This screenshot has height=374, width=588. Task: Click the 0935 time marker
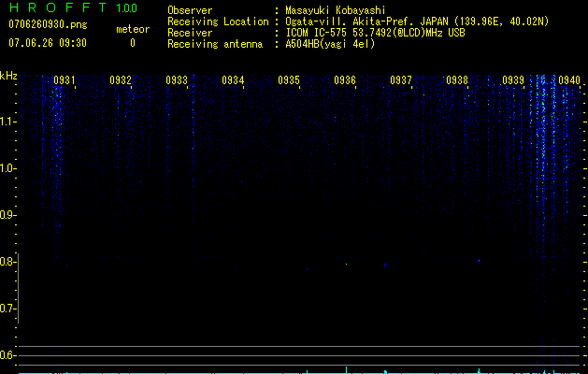pos(289,79)
